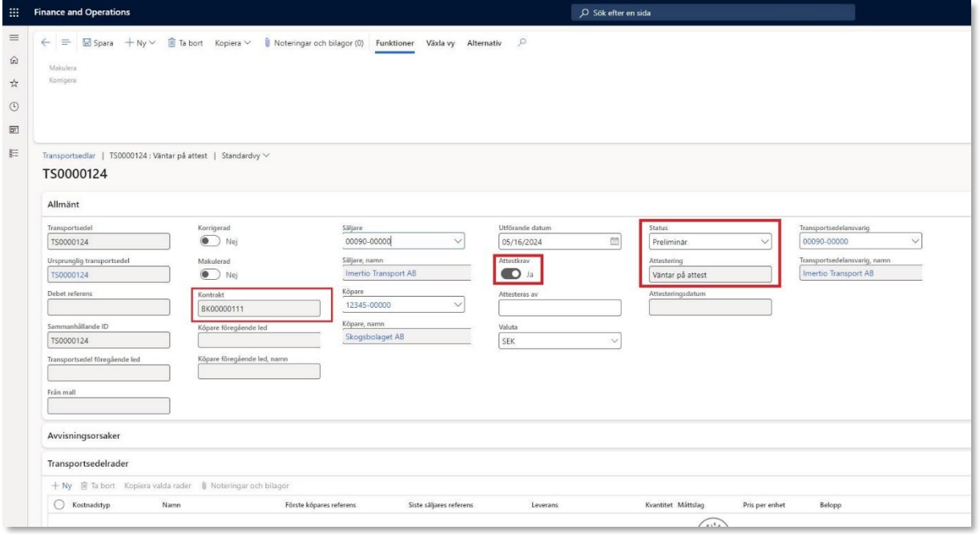This screenshot has width=980, height=534.
Task: Open the app launcher waffle icon
Action: click(14, 12)
